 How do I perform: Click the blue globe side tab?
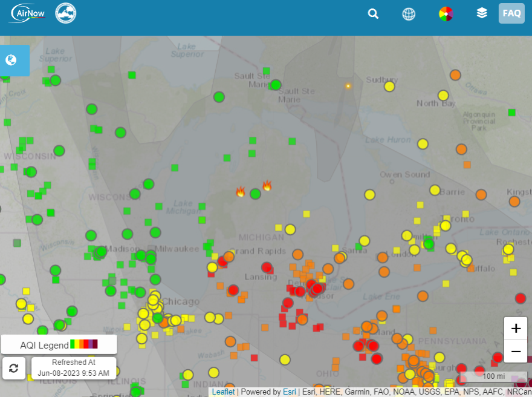click(15, 61)
